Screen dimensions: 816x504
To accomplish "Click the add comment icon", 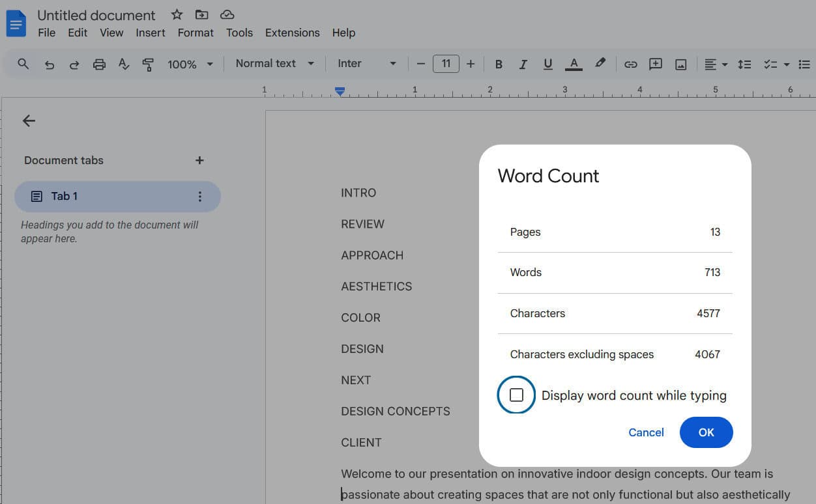I will pos(656,64).
